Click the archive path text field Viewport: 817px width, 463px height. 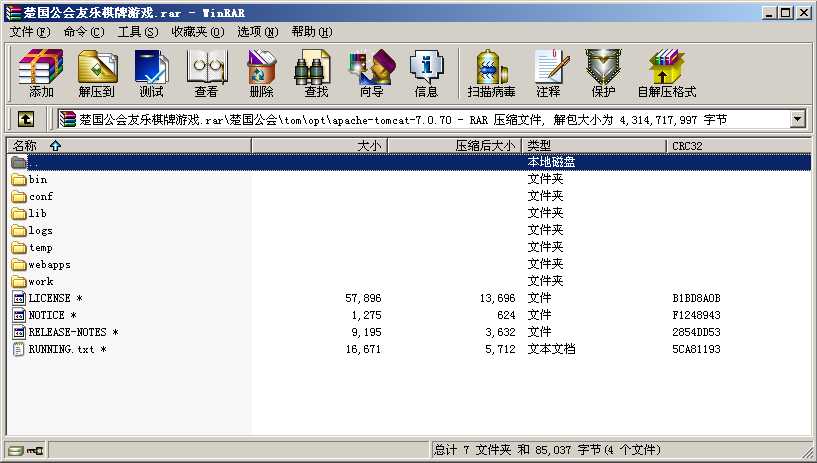(x=423, y=119)
